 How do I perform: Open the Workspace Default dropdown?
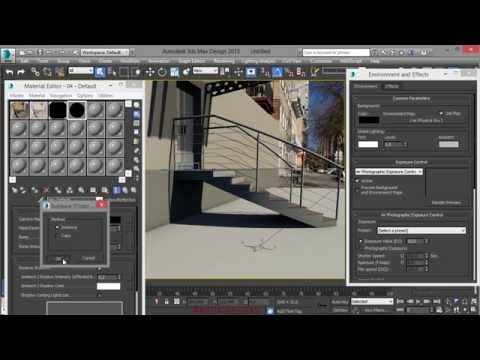coord(105,52)
